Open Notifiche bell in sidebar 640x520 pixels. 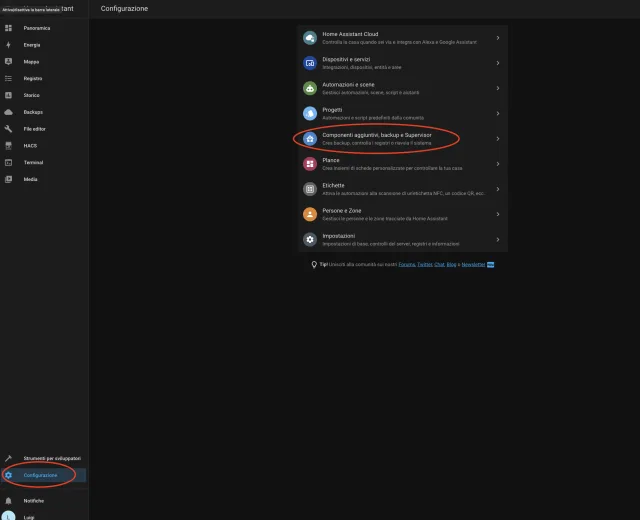pos(9,500)
